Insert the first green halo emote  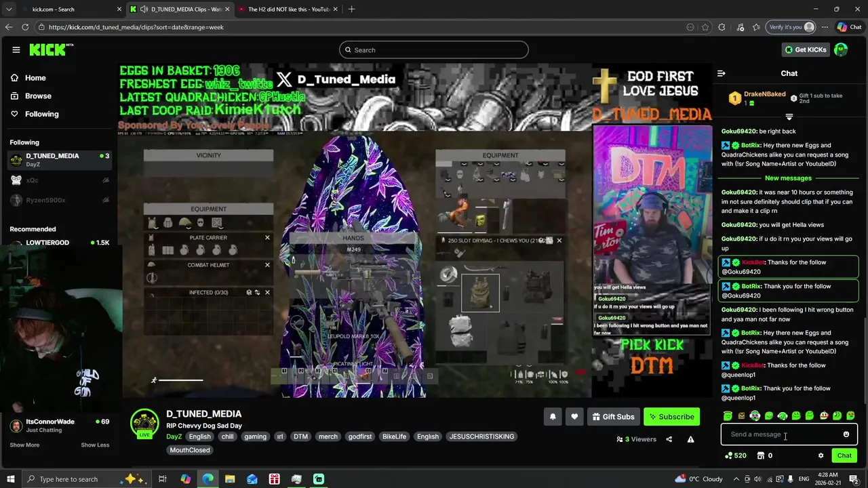pyautogui.click(x=728, y=415)
